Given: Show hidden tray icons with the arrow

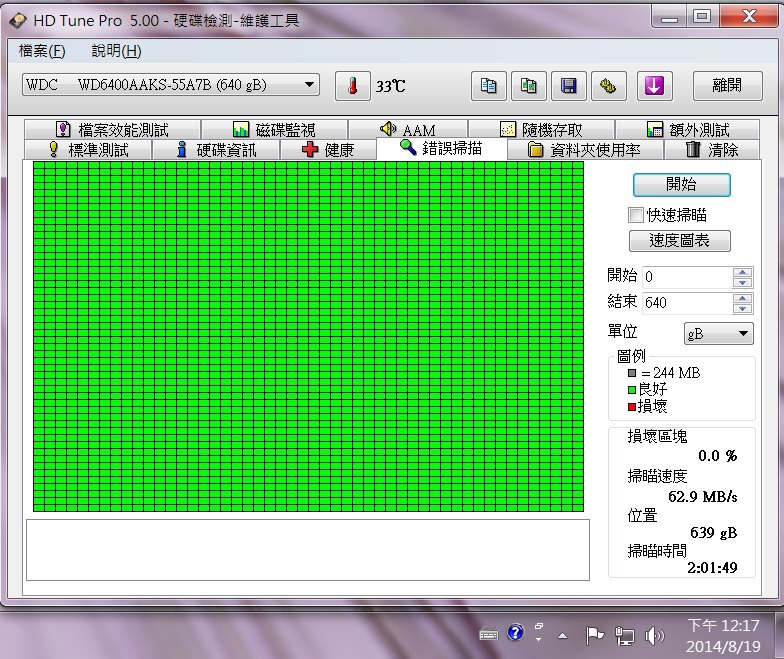Looking at the screenshot, I should click(562, 635).
